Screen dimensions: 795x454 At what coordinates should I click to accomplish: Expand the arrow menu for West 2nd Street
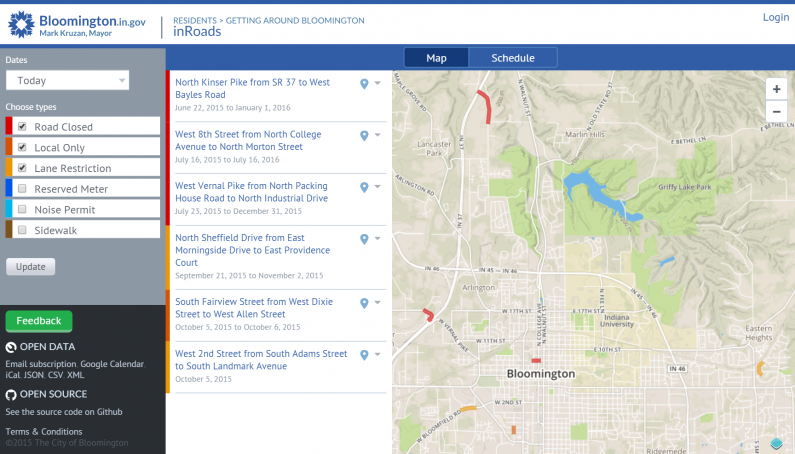coord(378,355)
